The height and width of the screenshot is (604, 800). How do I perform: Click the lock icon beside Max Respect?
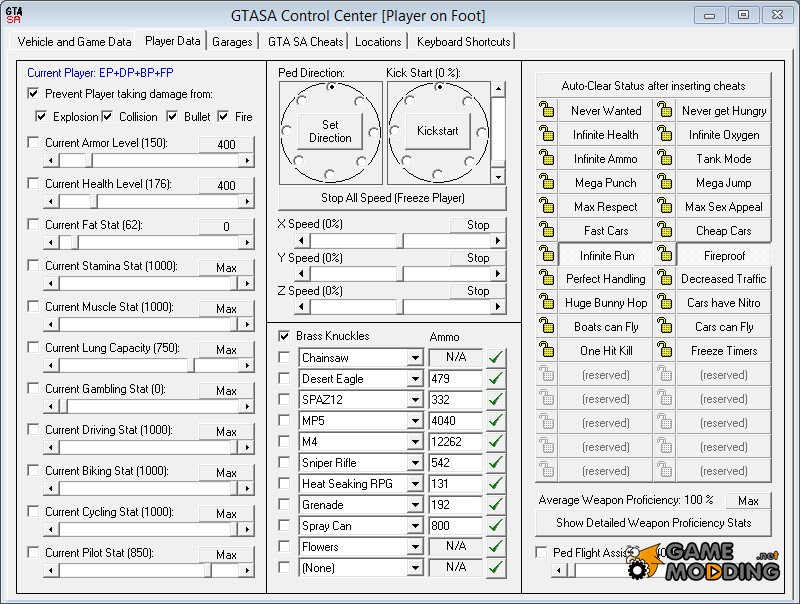coord(546,206)
